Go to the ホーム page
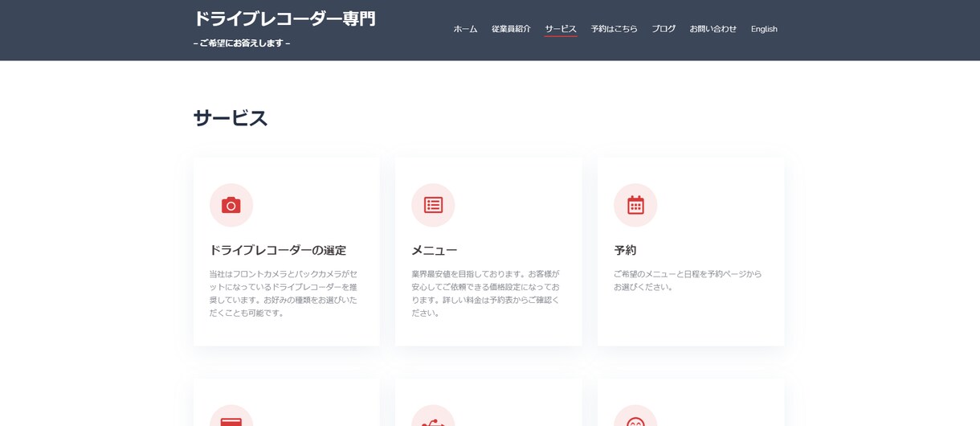980x426 pixels. [x=465, y=29]
